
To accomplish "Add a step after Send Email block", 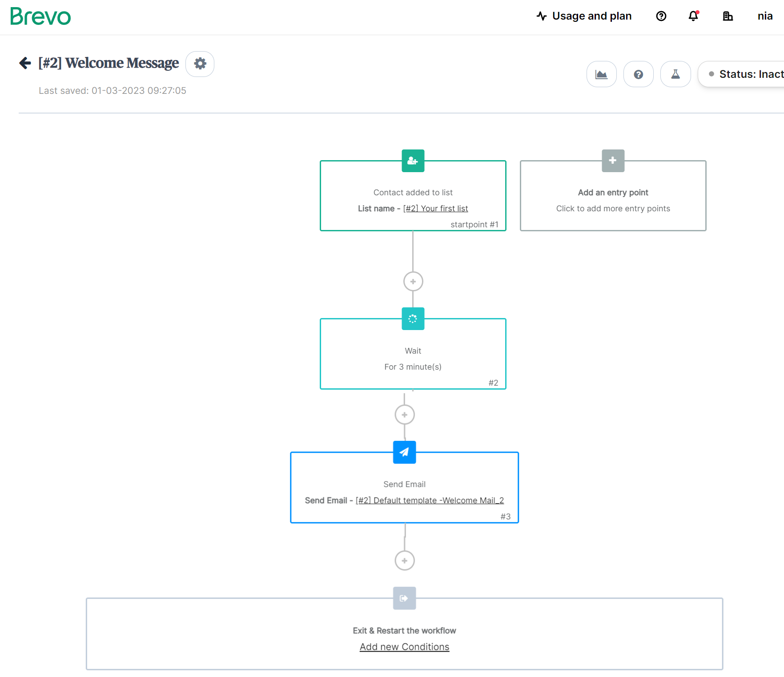I will pos(404,560).
